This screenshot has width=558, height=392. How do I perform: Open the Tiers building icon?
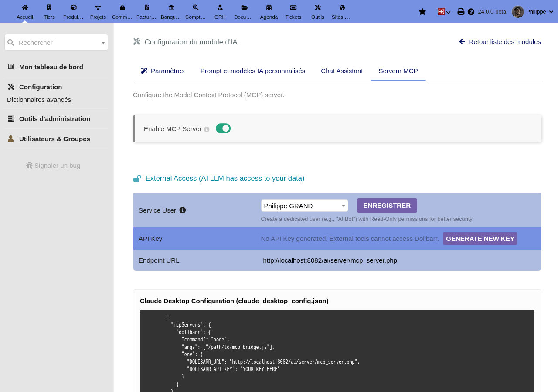pos(49,7)
